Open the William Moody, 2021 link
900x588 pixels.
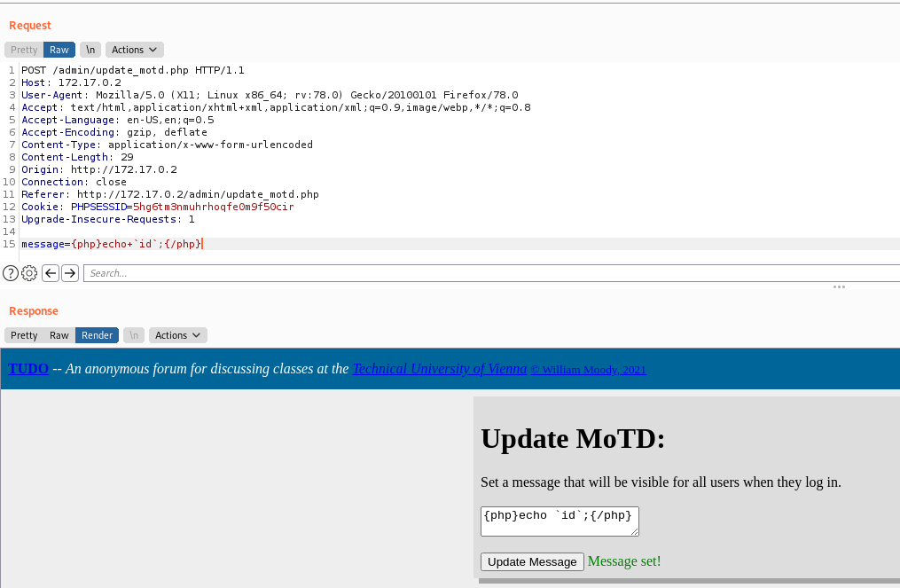click(589, 370)
